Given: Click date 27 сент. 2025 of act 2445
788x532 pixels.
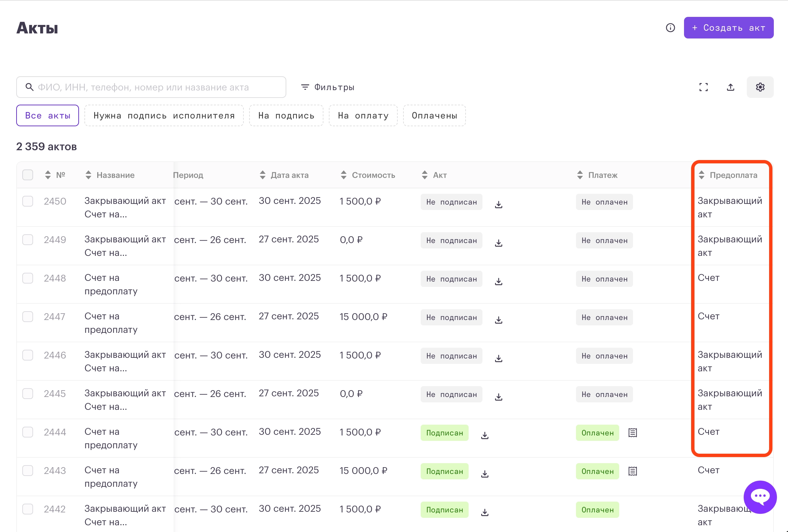Looking at the screenshot, I should pos(289,393).
